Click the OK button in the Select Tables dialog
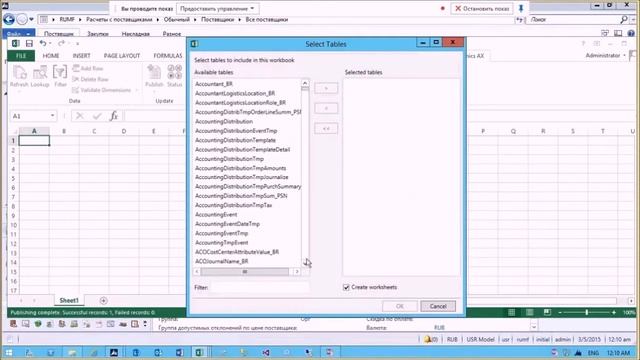 400,306
